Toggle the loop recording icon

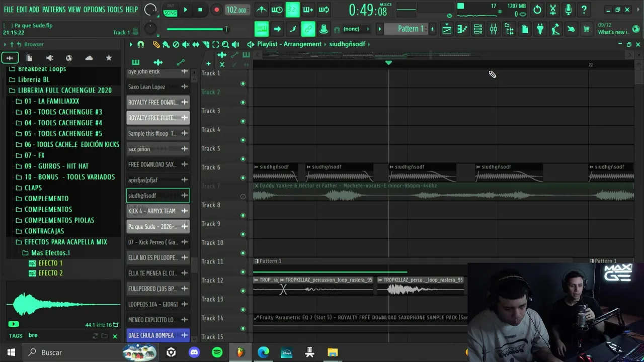[324, 10]
